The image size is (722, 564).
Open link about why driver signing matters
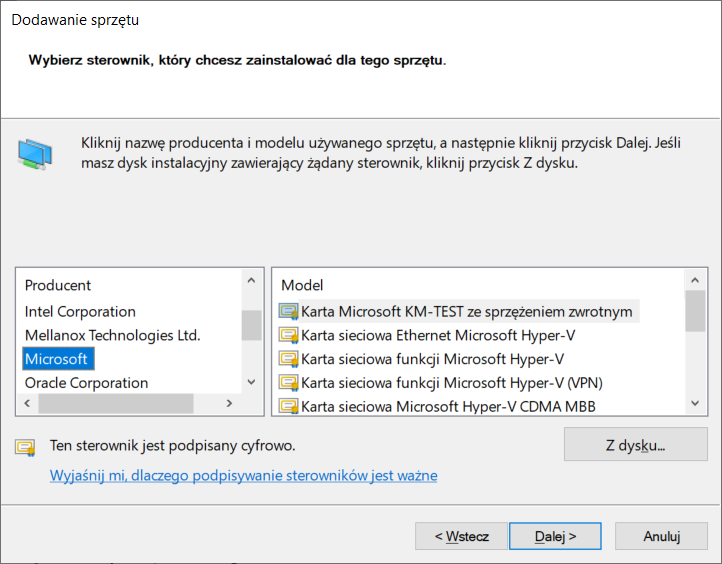pos(244,475)
